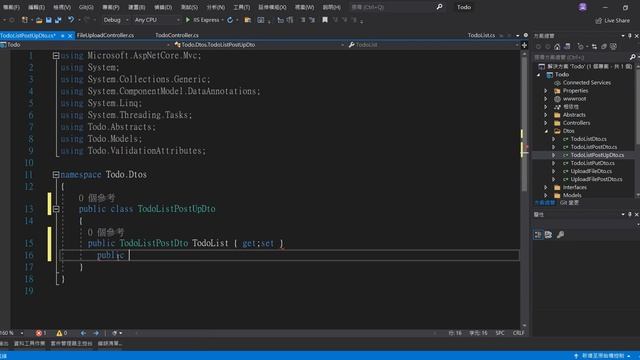Collapse the Dtos folder node
Screen dimensions: 640x360
click(546, 131)
